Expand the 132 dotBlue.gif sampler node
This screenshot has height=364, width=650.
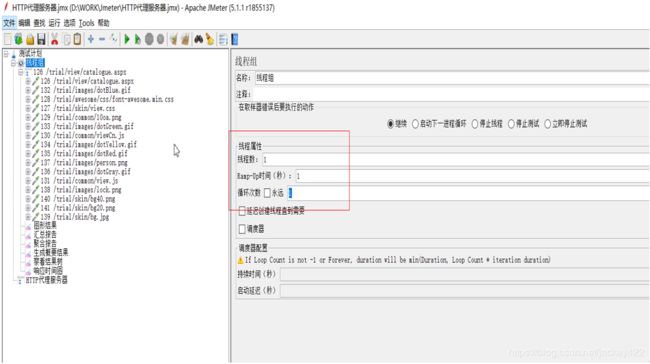28,90
